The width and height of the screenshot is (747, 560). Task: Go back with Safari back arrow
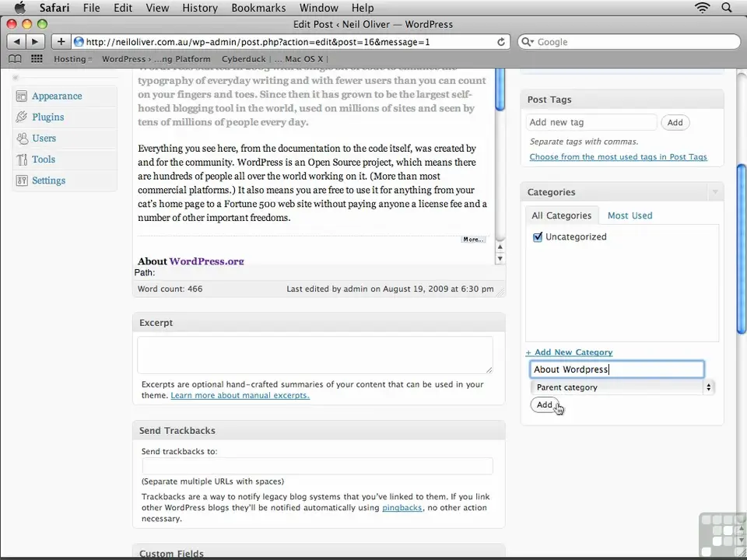coord(16,42)
